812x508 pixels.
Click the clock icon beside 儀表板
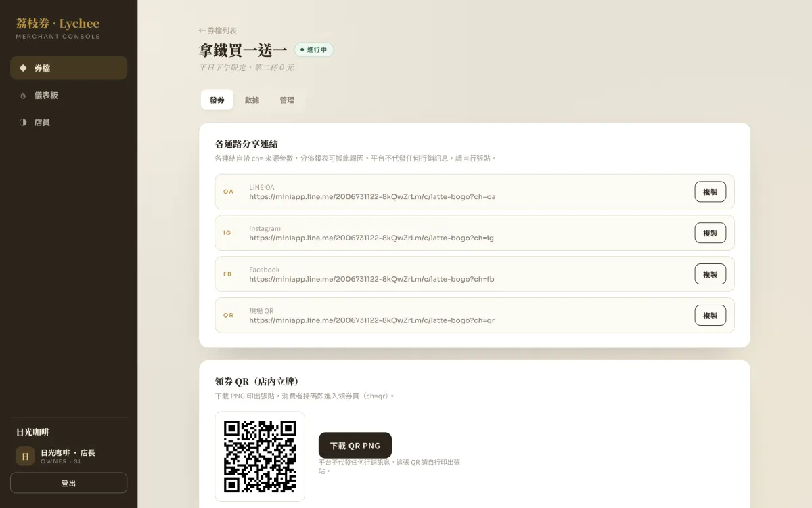click(x=23, y=96)
